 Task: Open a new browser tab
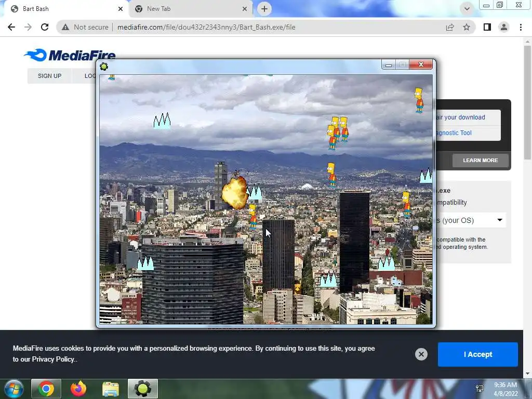pos(264,9)
